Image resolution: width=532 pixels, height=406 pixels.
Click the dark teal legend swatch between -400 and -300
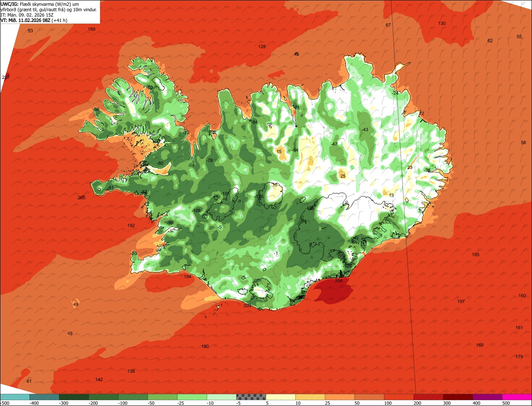click(44, 397)
